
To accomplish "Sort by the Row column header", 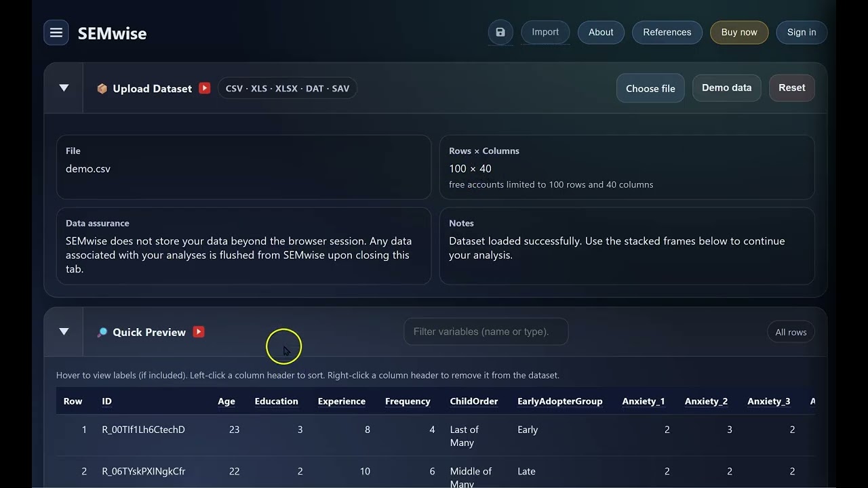I will [73, 401].
